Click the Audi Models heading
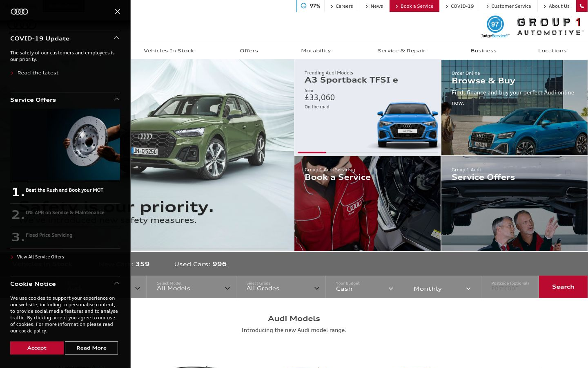 [294, 319]
